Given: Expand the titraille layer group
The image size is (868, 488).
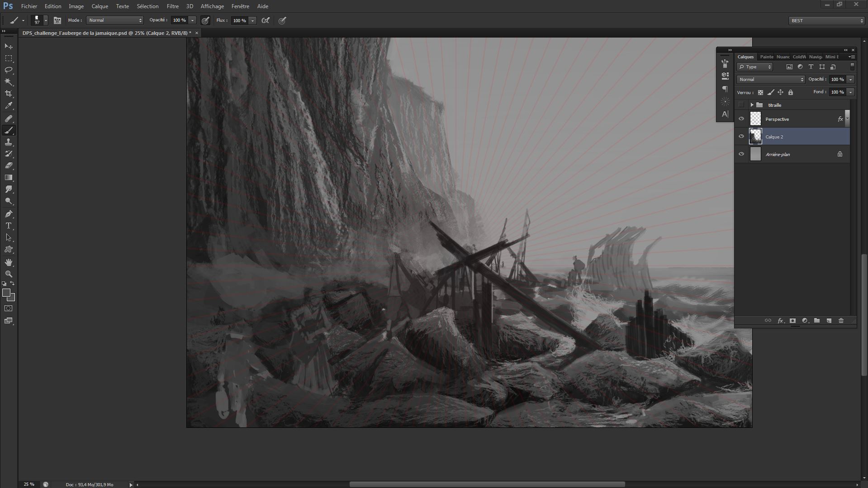Looking at the screenshot, I should click(752, 105).
